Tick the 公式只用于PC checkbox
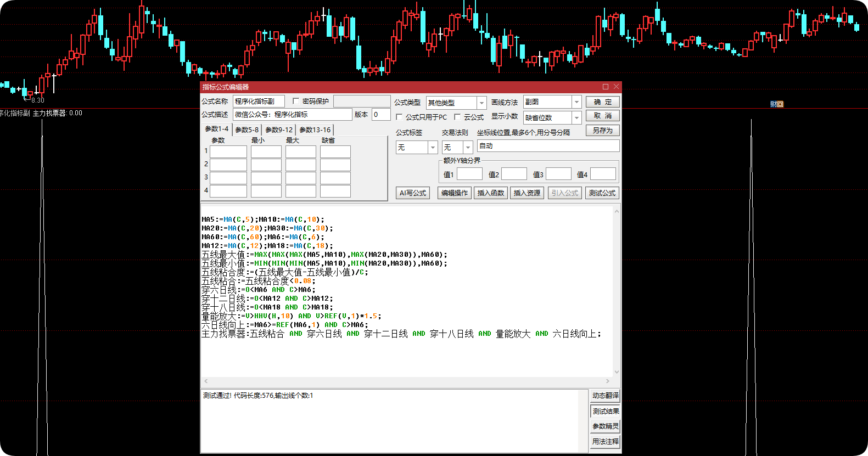Image resolution: width=868 pixels, height=456 pixels. tap(399, 117)
